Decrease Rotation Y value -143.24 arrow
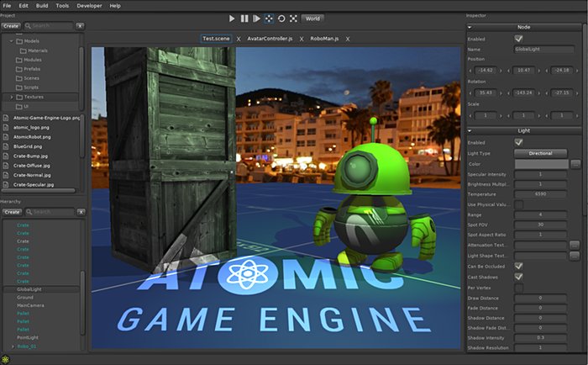 tap(508, 93)
